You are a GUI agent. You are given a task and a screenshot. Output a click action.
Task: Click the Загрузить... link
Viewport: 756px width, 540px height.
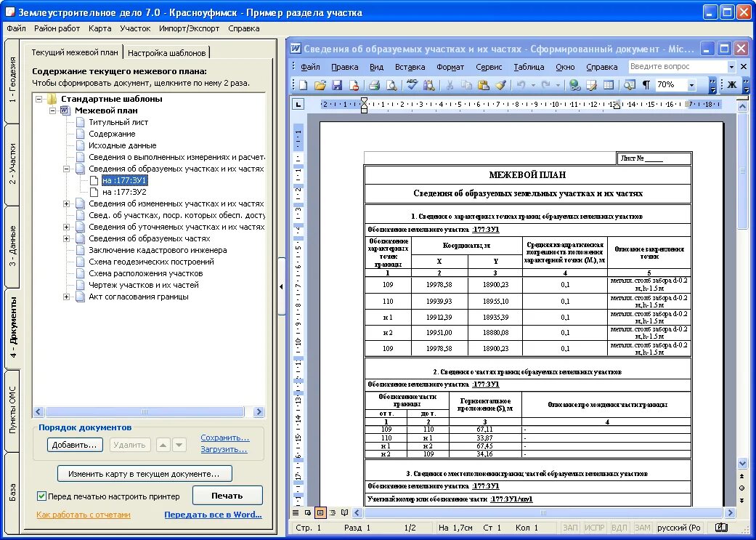224,449
